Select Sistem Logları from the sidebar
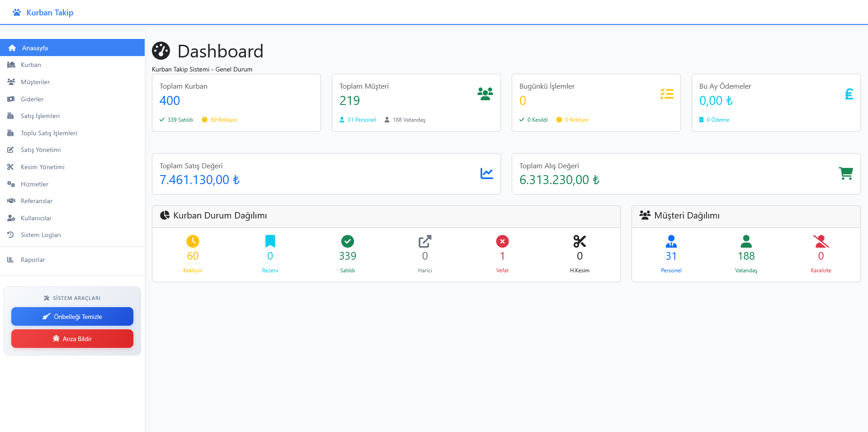Viewport: 868px width, 432px height. (41, 235)
